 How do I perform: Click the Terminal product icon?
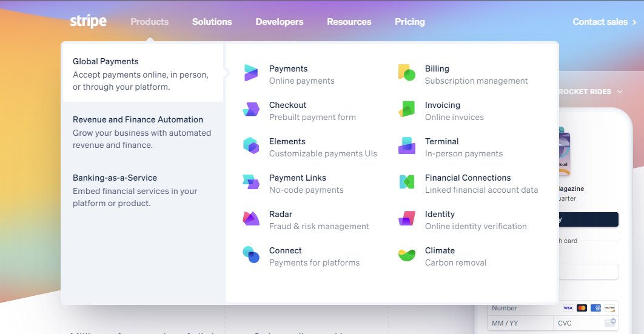click(407, 145)
